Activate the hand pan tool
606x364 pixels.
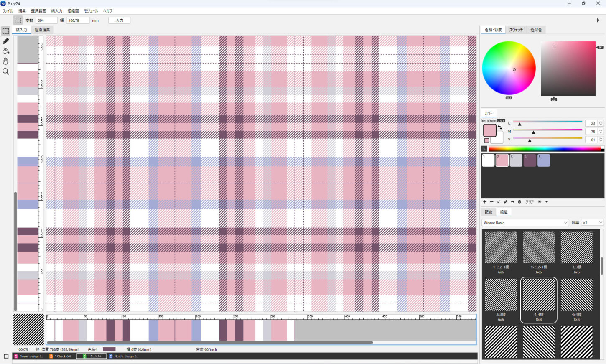coord(5,61)
